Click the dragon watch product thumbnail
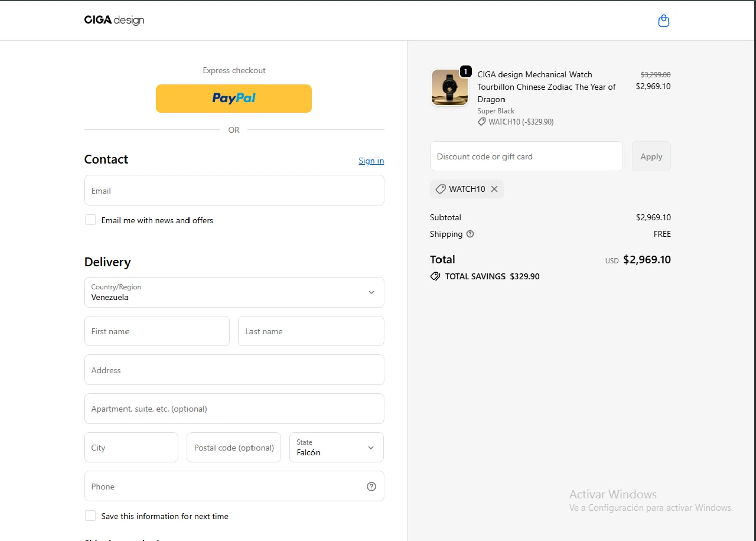The height and width of the screenshot is (541, 756). click(450, 87)
